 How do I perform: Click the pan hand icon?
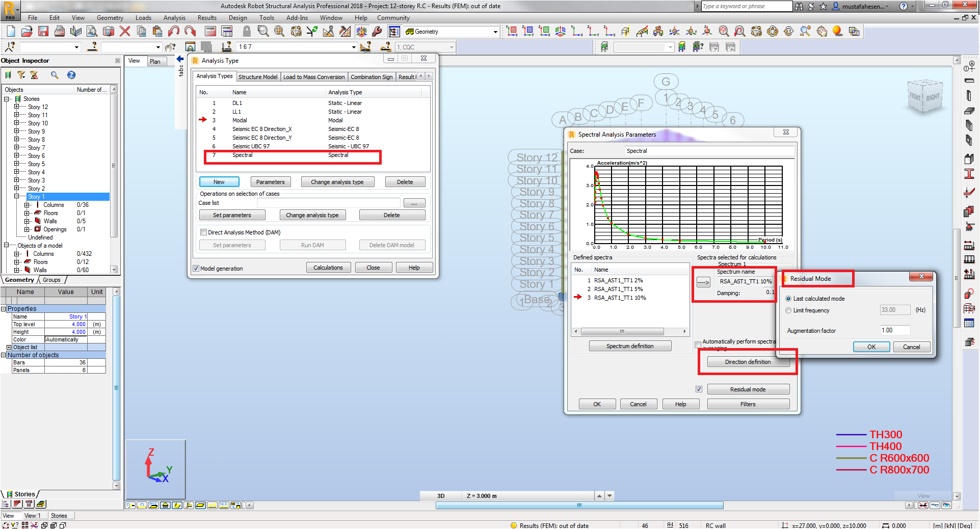click(x=822, y=32)
